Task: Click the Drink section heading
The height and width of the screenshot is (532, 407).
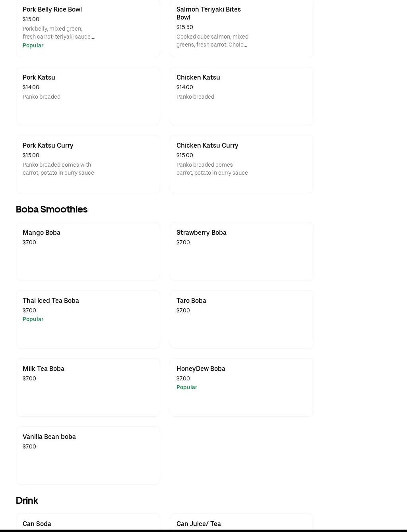Action: click(x=27, y=501)
